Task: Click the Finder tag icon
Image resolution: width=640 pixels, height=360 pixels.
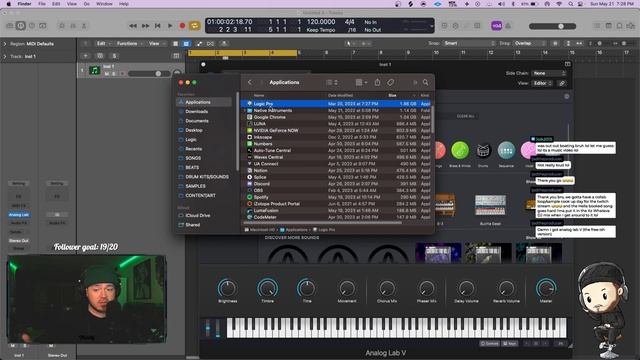Action: pyautogui.click(x=391, y=82)
